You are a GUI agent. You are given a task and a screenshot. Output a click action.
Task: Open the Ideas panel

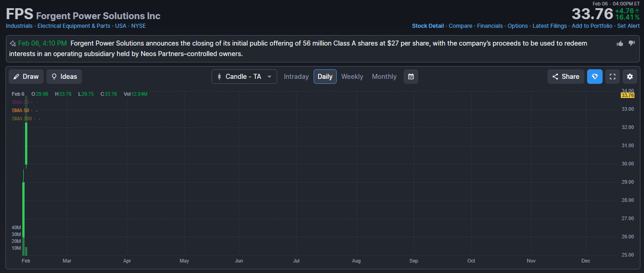pyautogui.click(x=64, y=77)
